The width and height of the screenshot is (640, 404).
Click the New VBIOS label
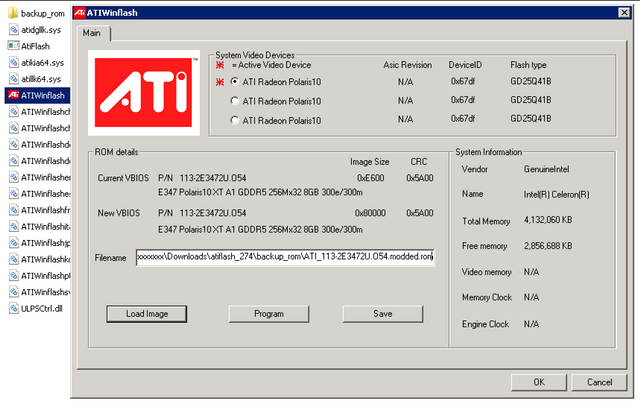tap(118, 213)
